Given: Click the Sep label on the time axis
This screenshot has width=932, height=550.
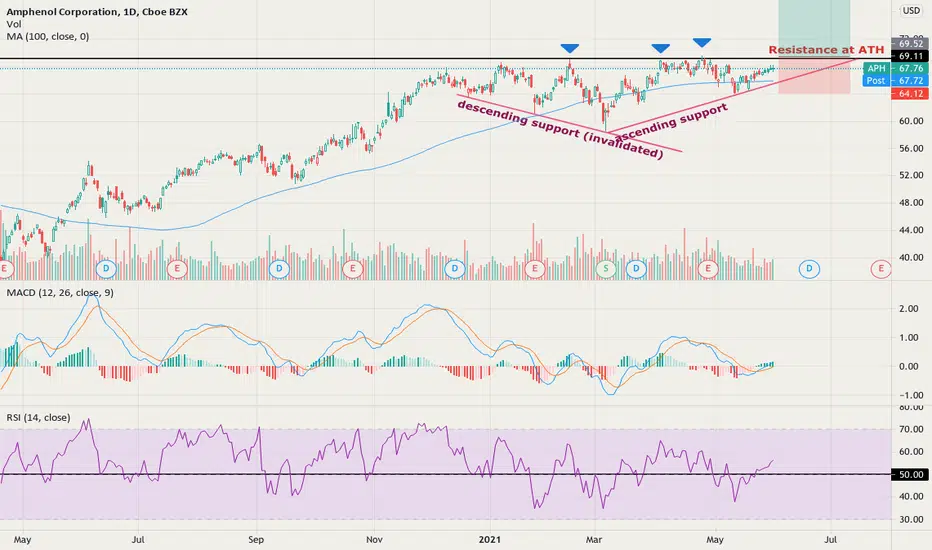Looking at the screenshot, I should coord(256,540).
